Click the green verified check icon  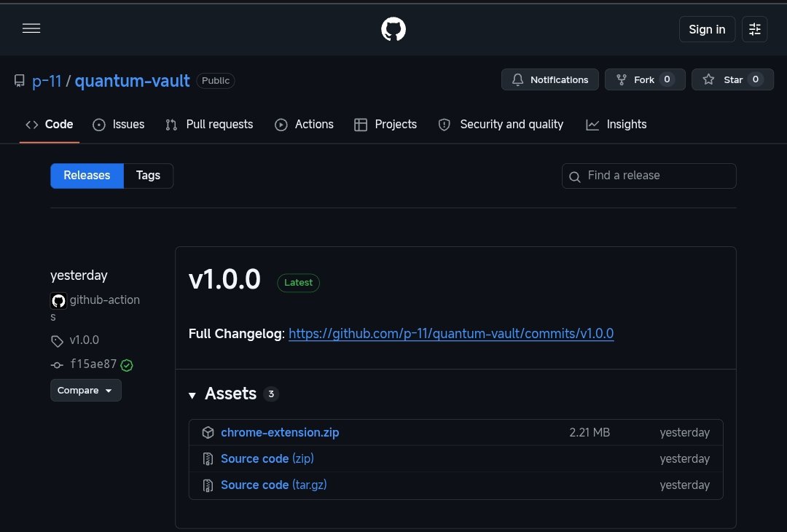[127, 365]
